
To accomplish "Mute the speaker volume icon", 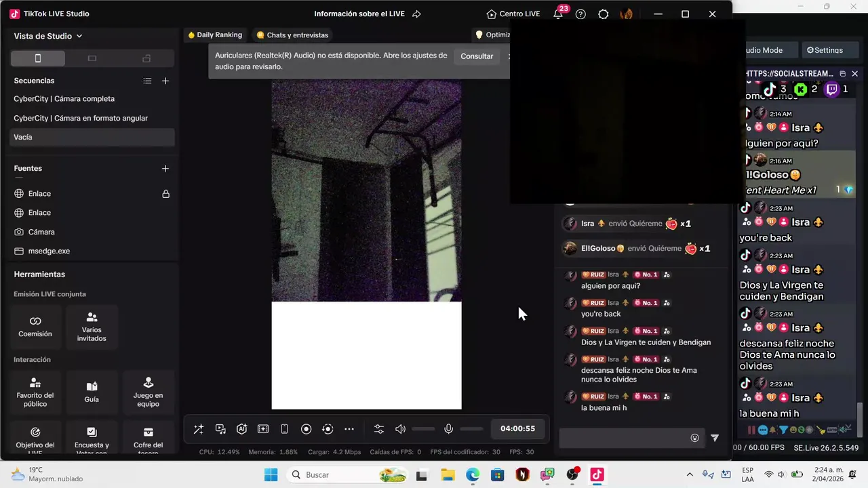I will pyautogui.click(x=400, y=429).
